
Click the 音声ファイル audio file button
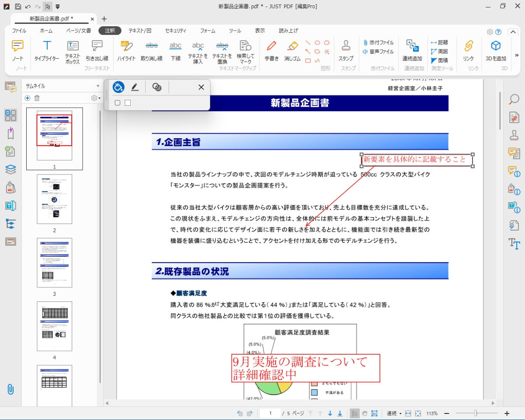point(378,52)
